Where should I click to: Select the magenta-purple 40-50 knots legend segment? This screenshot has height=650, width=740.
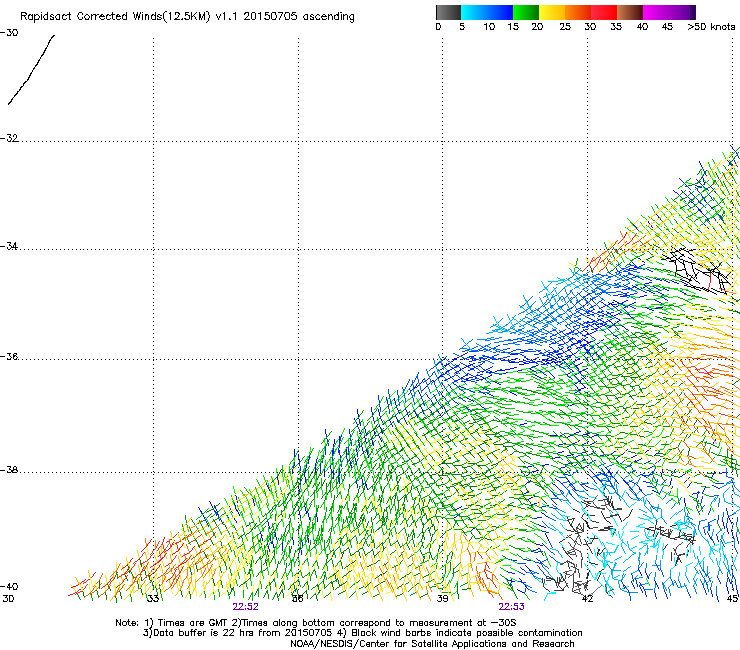(x=669, y=12)
